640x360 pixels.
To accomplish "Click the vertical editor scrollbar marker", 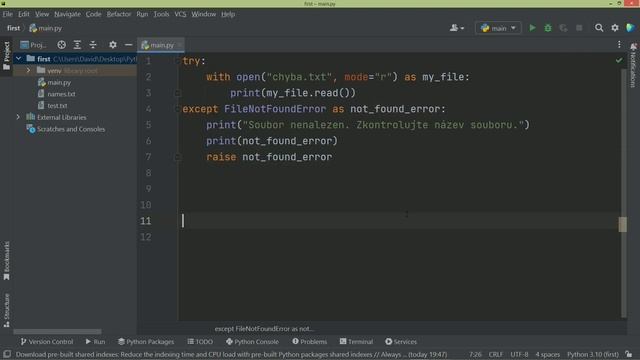I will (x=622, y=224).
